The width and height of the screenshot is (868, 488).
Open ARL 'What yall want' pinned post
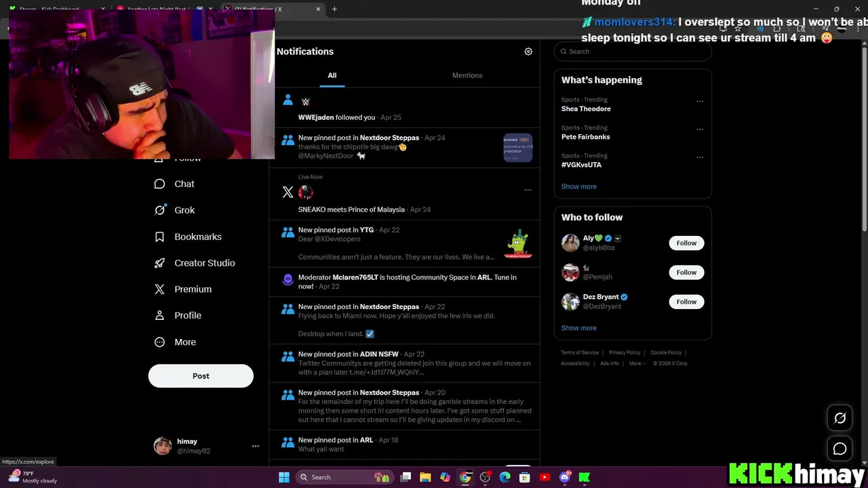click(x=405, y=445)
